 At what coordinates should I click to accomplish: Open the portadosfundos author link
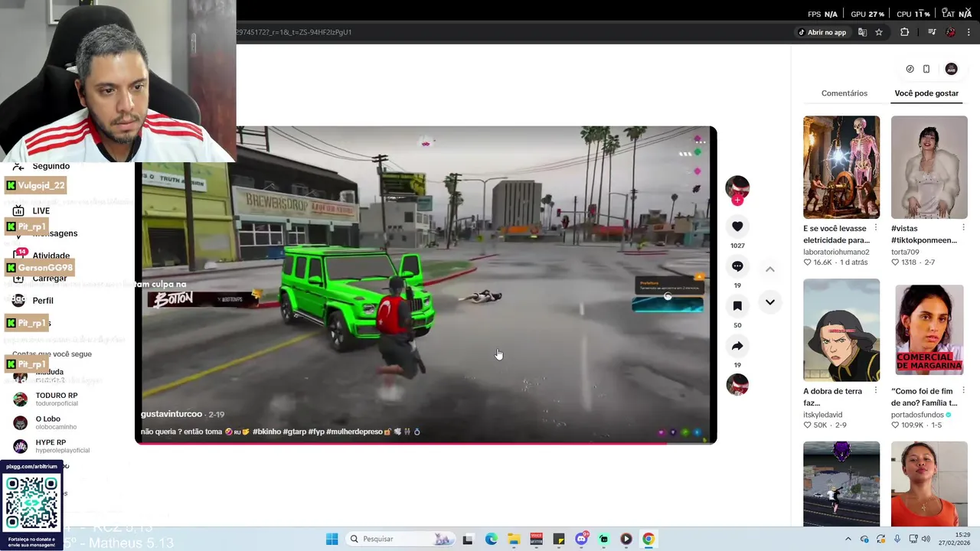(918, 415)
